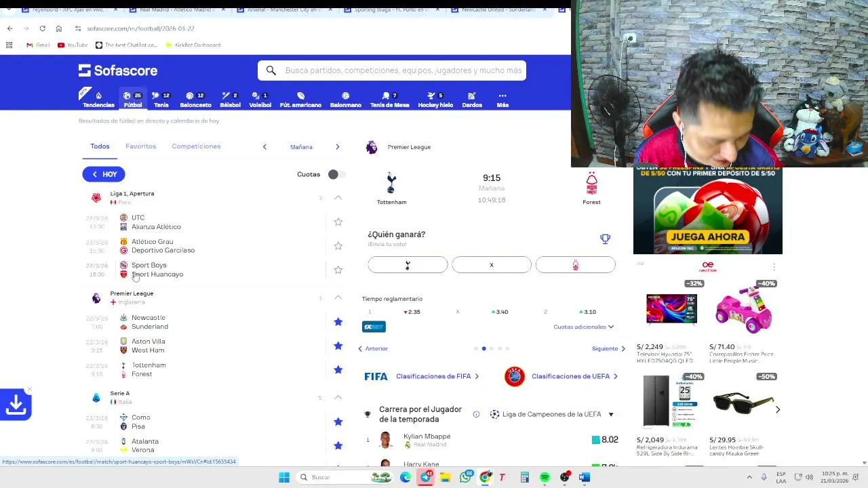
Task: Open the Voleibol sport section
Action: pyautogui.click(x=260, y=100)
